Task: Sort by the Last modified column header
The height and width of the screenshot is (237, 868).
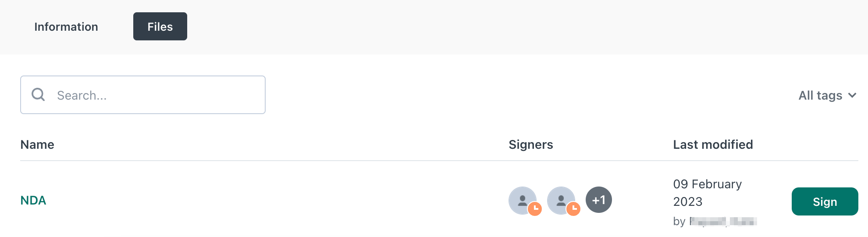Action: pos(713,144)
